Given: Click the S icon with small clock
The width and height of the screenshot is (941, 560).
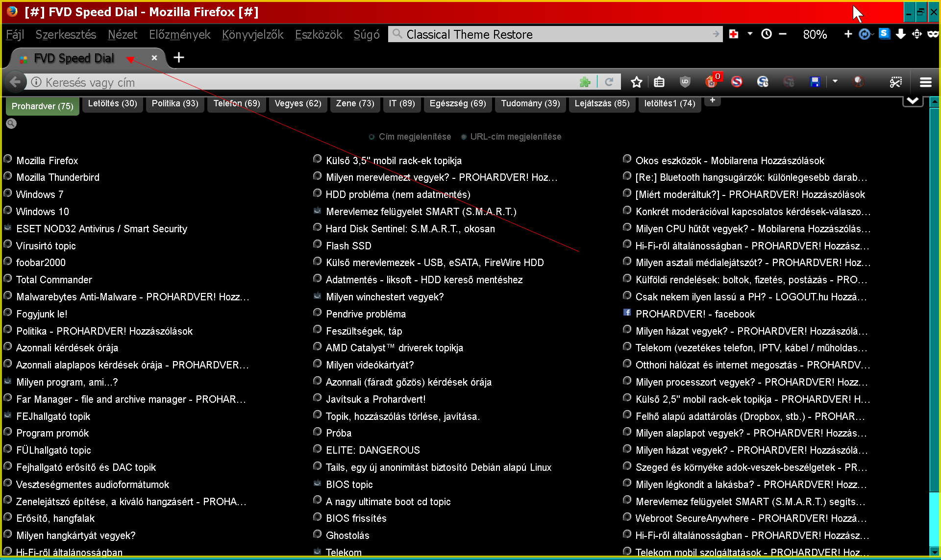Looking at the screenshot, I should tap(763, 82).
